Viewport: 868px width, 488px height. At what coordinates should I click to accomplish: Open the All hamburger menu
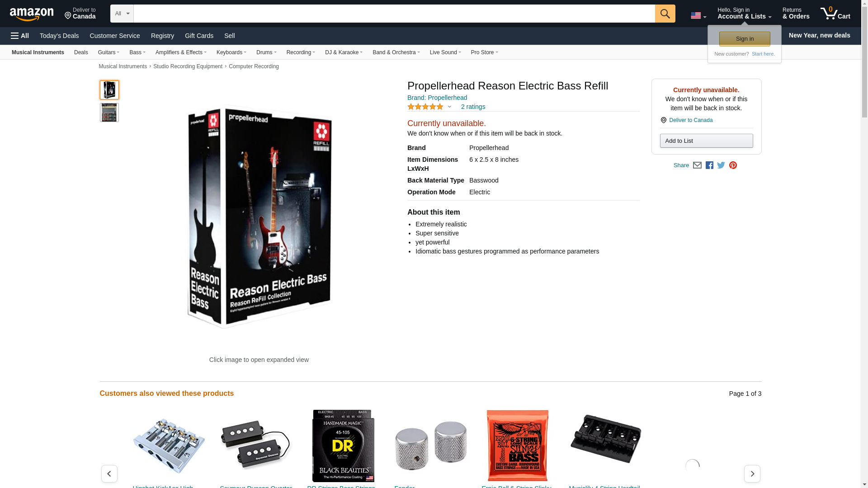click(x=20, y=36)
